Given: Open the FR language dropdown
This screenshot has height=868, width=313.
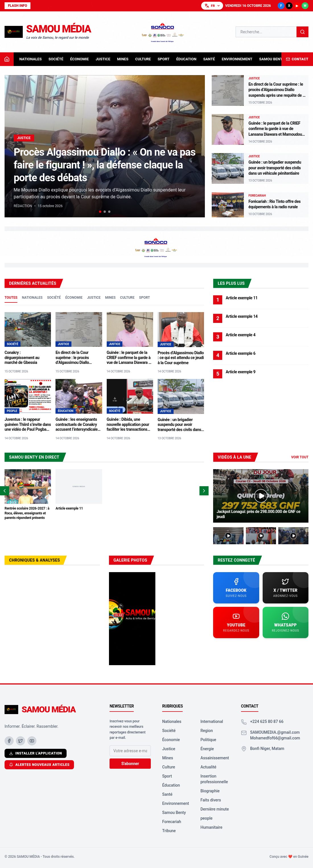Looking at the screenshot, I should coord(212,6).
